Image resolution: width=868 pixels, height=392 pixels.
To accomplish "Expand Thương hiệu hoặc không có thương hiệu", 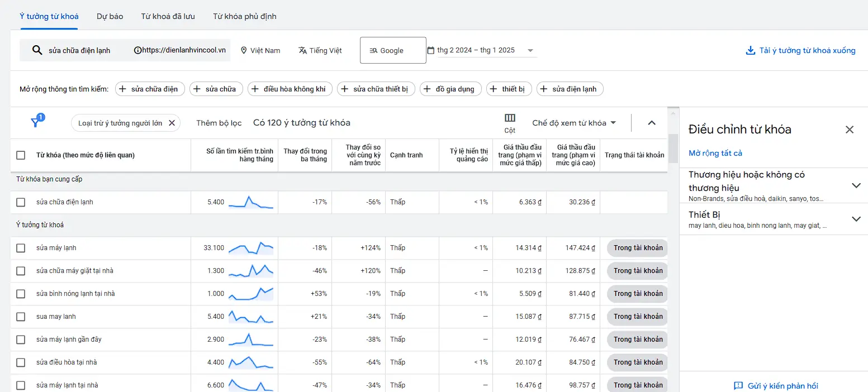I will tap(856, 185).
